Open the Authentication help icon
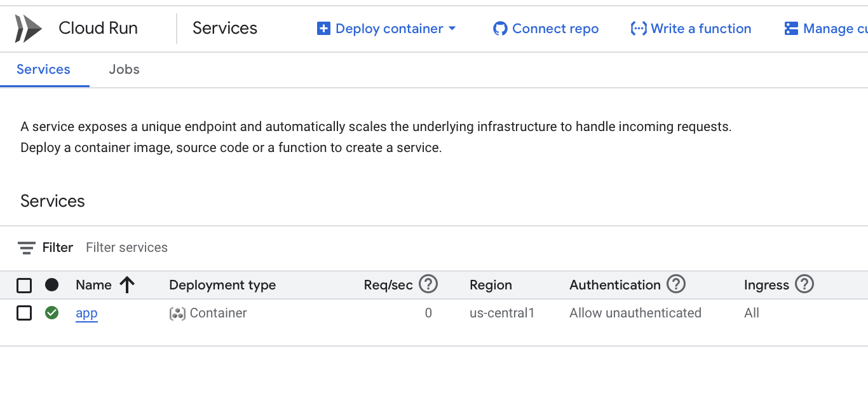Viewport: 868px width, 416px height. tap(676, 284)
